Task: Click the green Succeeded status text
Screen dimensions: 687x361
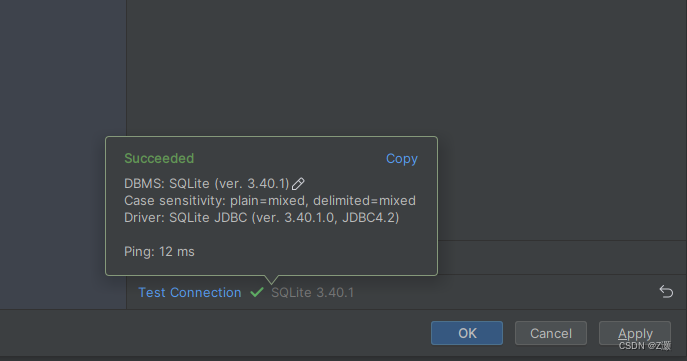Action: pos(159,158)
